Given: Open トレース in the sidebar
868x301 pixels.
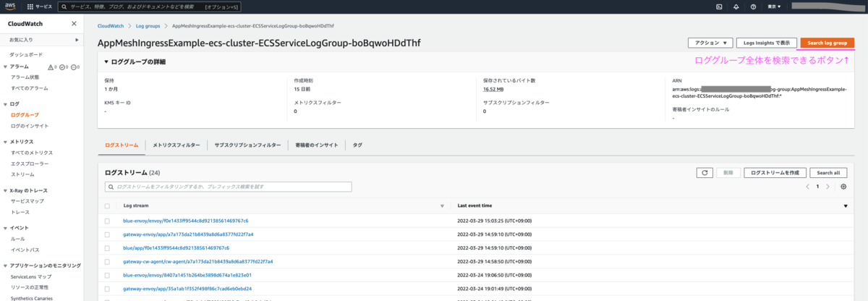Looking at the screenshot, I should pos(20,212).
